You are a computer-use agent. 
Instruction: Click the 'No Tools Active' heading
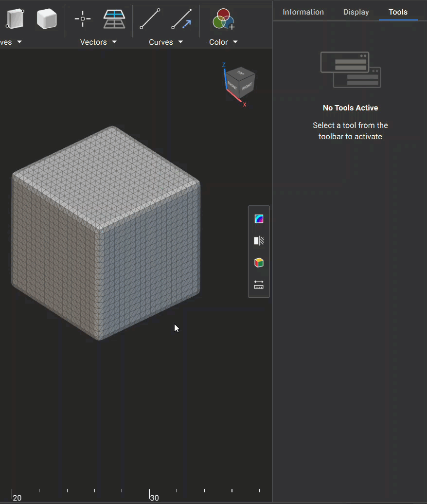(350, 108)
